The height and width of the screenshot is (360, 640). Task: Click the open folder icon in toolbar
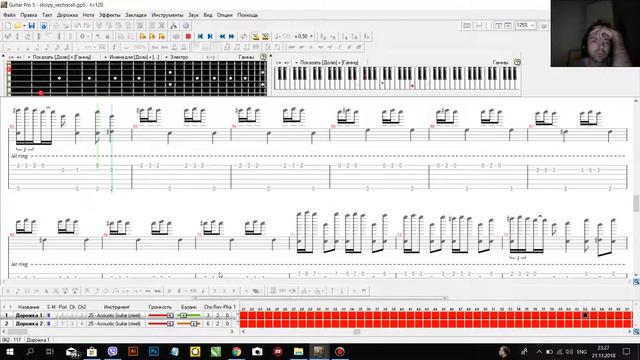click(18, 26)
